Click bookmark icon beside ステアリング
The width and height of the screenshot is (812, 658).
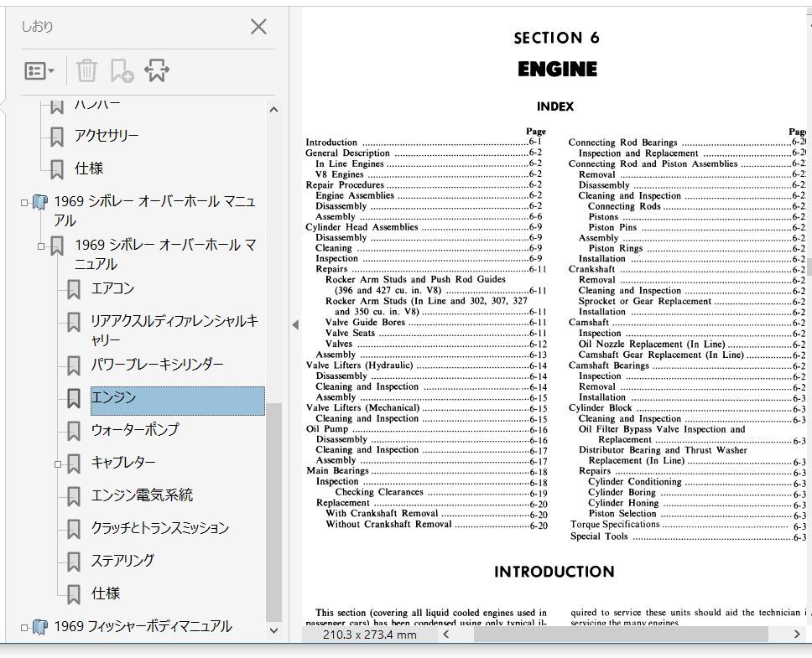click(74, 562)
